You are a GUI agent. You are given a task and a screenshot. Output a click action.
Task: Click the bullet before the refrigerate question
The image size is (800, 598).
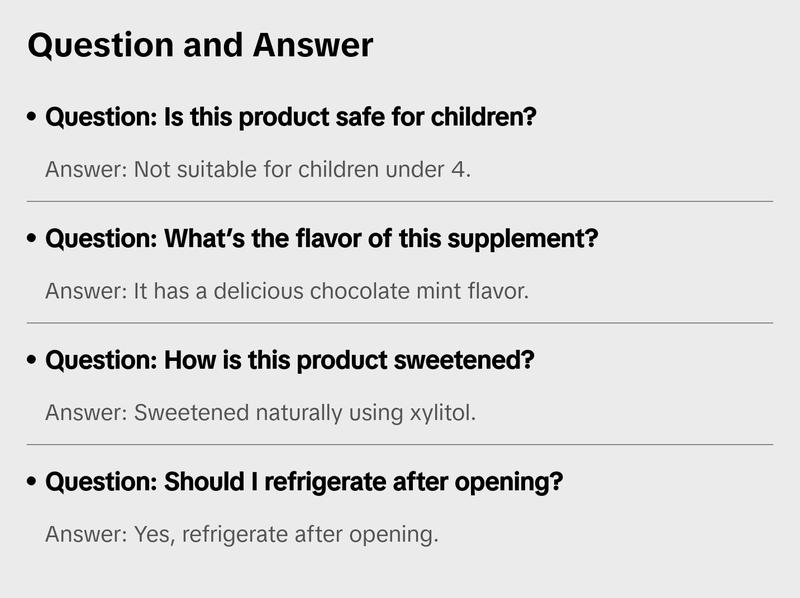coord(33,483)
